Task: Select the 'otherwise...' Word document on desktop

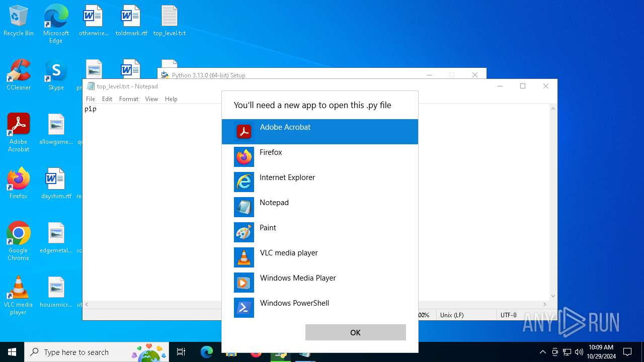Action: (x=94, y=21)
